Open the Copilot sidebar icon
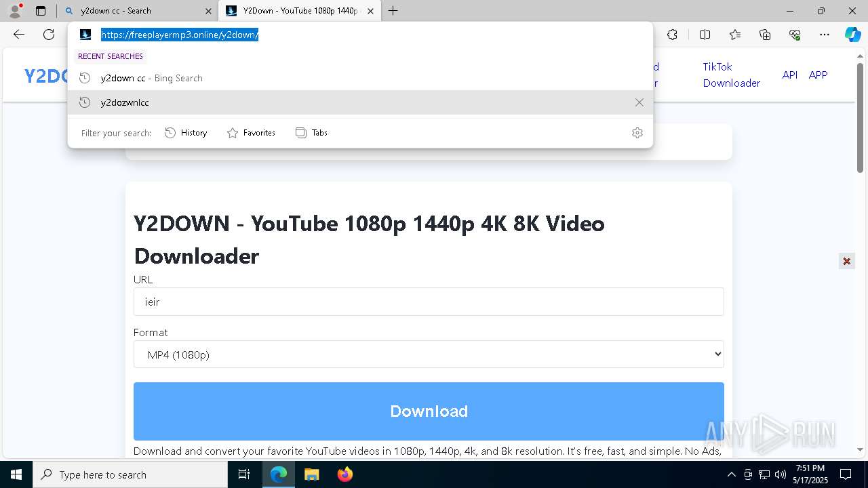The width and height of the screenshot is (868, 488). pyautogui.click(x=852, y=35)
